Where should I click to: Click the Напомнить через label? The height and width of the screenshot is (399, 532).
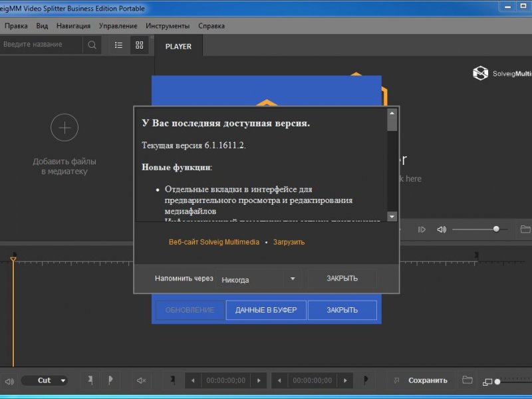[x=184, y=279]
